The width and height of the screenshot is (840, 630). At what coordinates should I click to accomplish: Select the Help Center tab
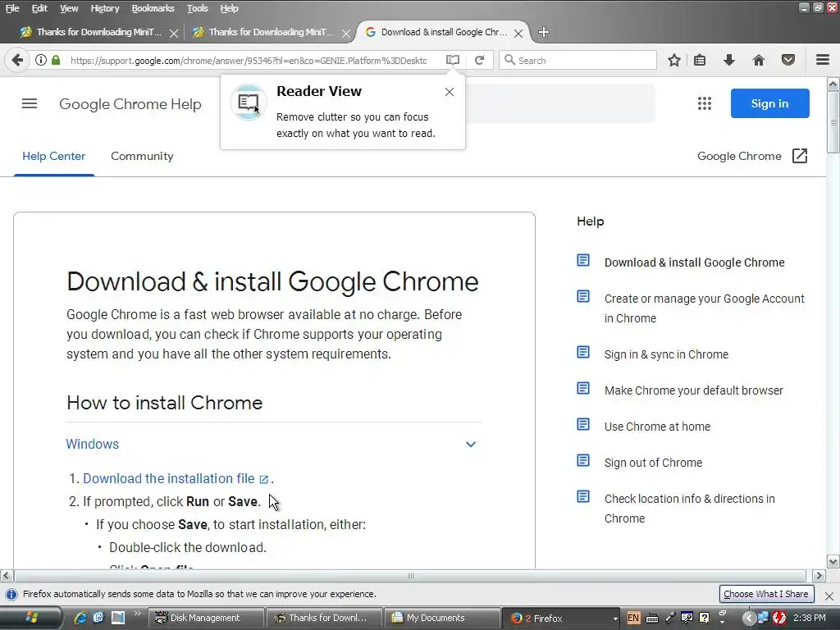[53, 156]
